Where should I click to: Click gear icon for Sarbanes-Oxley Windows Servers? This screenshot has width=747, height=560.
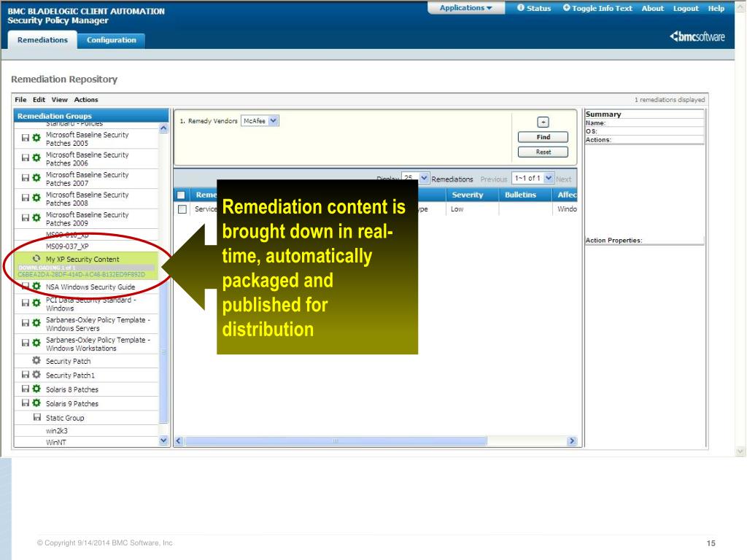point(36,323)
